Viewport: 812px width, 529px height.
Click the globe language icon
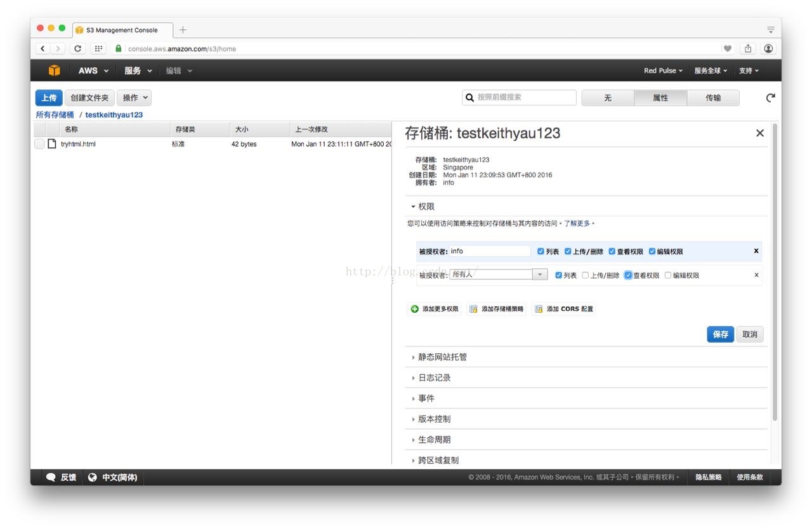[x=93, y=477]
